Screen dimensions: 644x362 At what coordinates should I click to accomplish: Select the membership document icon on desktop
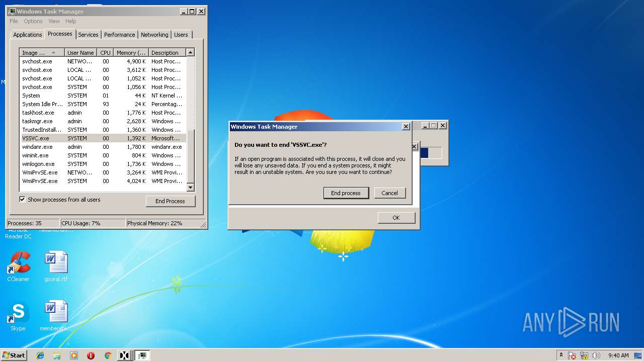(x=56, y=316)
